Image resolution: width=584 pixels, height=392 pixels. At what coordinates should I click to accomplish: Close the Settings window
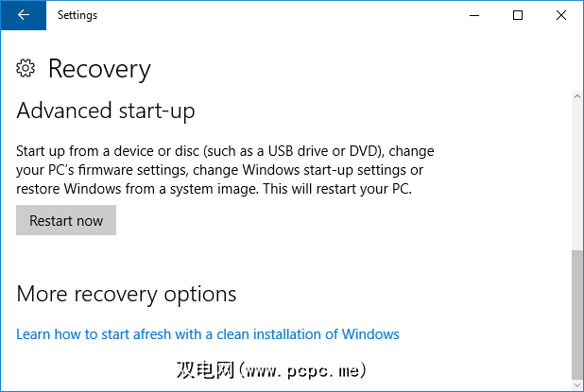[x=561, y=15]
